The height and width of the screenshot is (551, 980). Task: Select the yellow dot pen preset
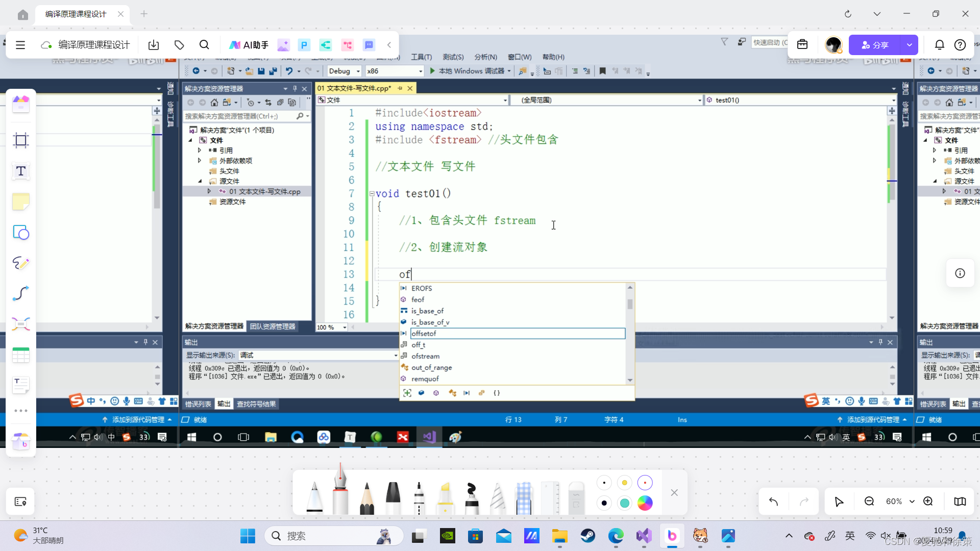(624, 483)
